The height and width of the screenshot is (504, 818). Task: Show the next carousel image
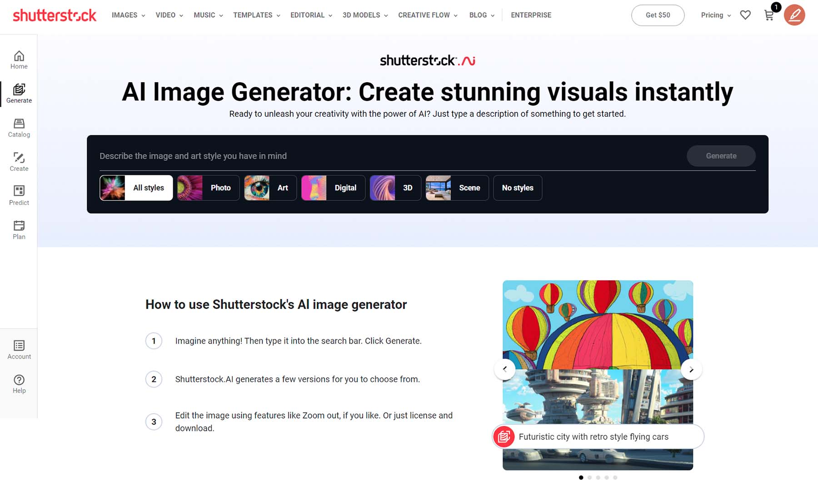(x=691, y=369)
